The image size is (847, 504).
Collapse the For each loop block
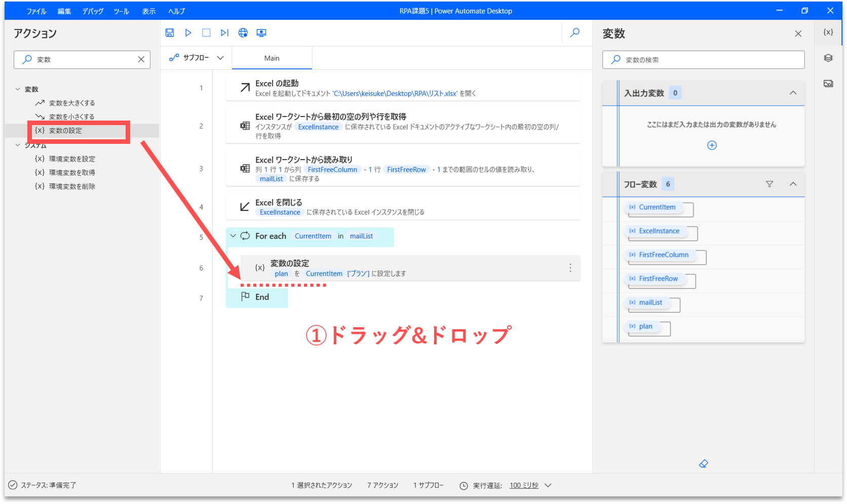click(233, 236)
